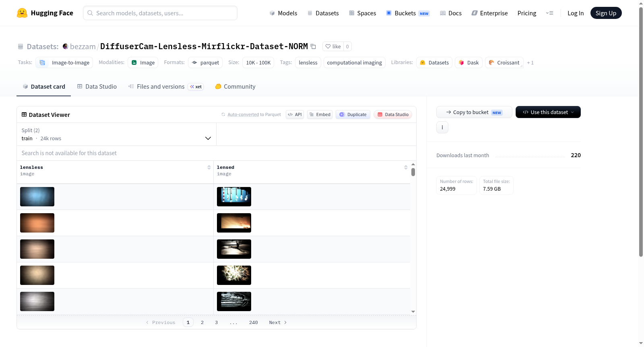Click the page vertical scrollbar
Viewport: 644px width, 347px height.
[641, 132]
